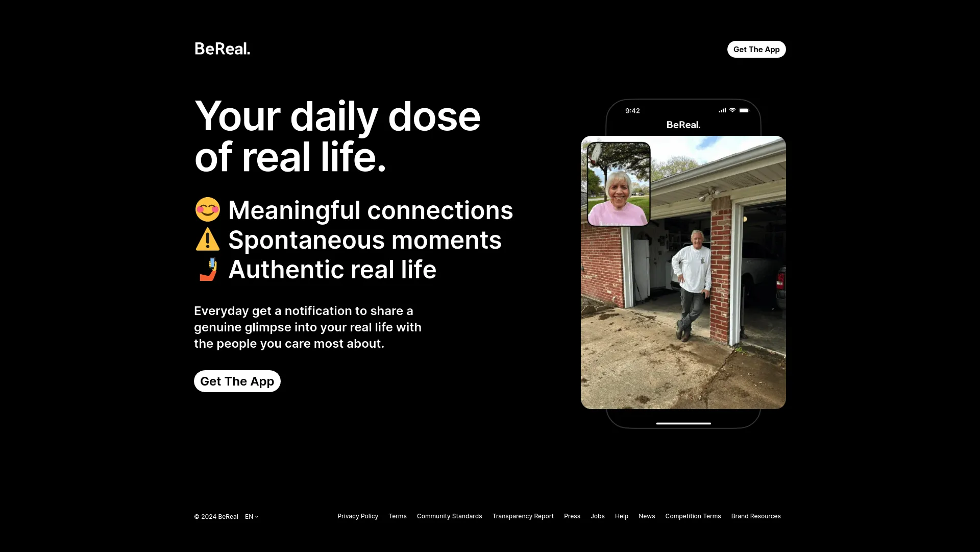Click the smiley face emoji icon
The width and height of the screenshot is (980, 552).
click(207, 209)
